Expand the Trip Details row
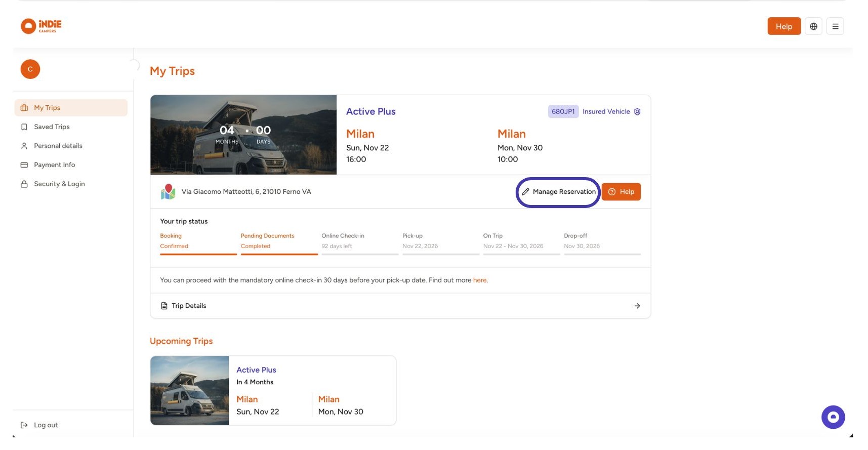868x450 pixels. [x=400, y=306]
